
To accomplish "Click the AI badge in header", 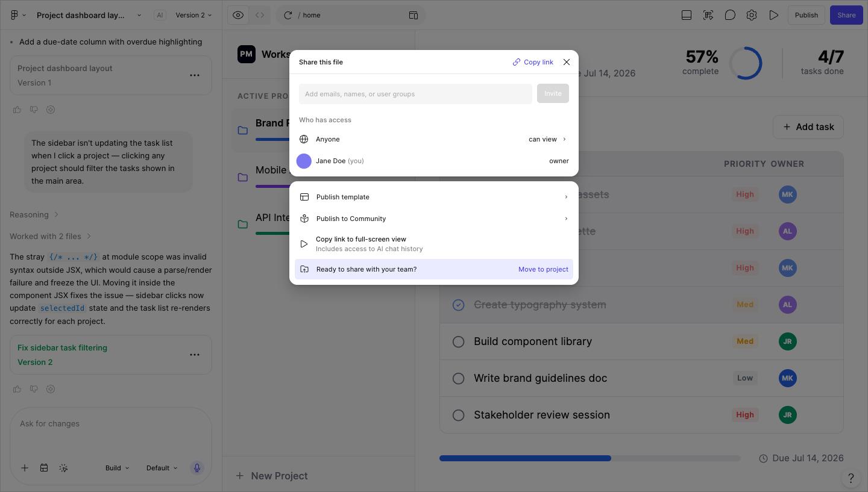I will click(x=160, y=15).
